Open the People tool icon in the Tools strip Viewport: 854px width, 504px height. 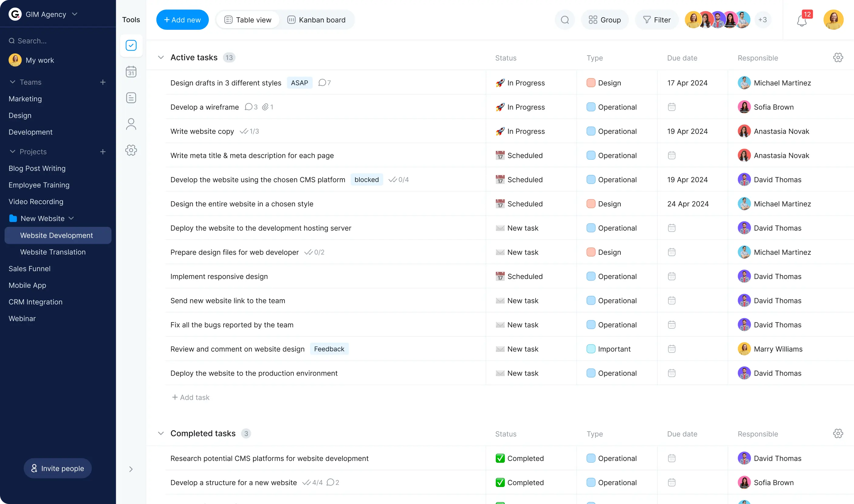pos(131,124)
